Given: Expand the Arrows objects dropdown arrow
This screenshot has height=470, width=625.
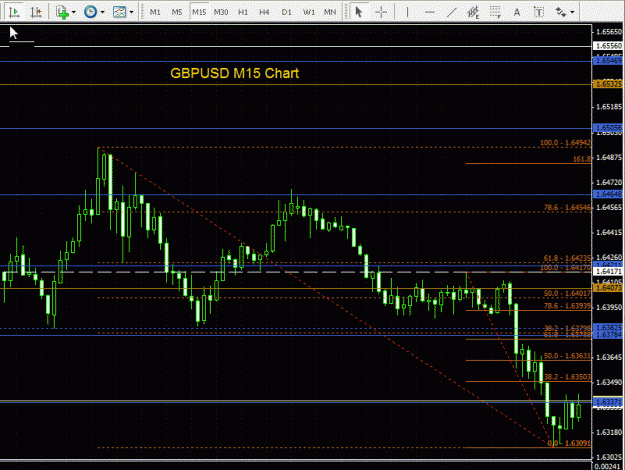Looking at the screenshot, I should [x=572, y=12].
